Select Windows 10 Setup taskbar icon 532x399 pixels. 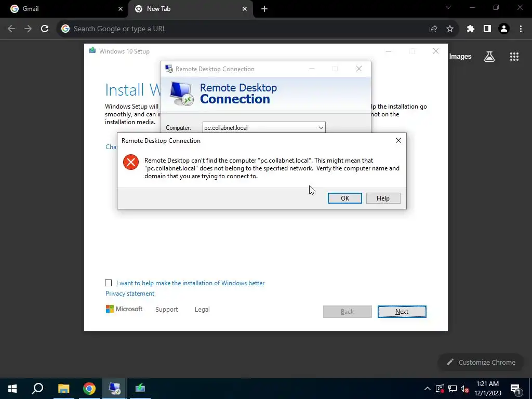pos(140,389)
